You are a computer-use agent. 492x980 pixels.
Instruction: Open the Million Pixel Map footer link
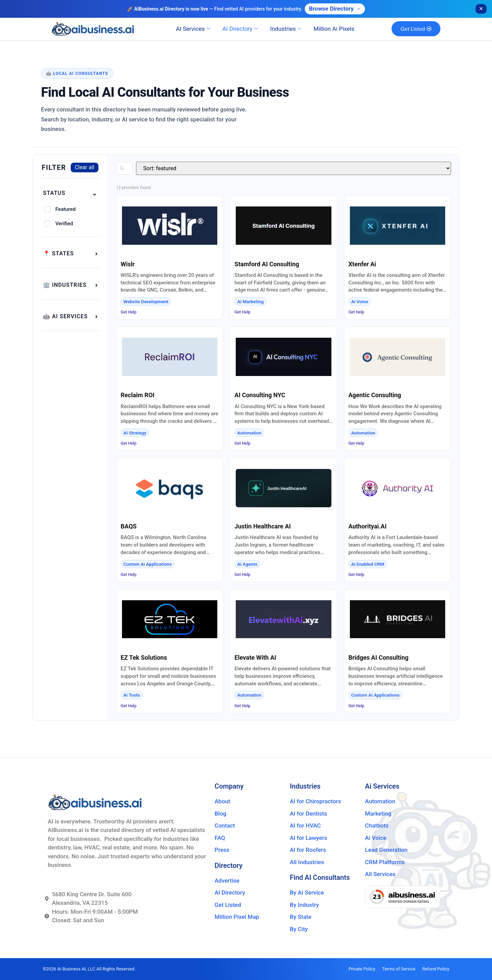coord(236,917)
